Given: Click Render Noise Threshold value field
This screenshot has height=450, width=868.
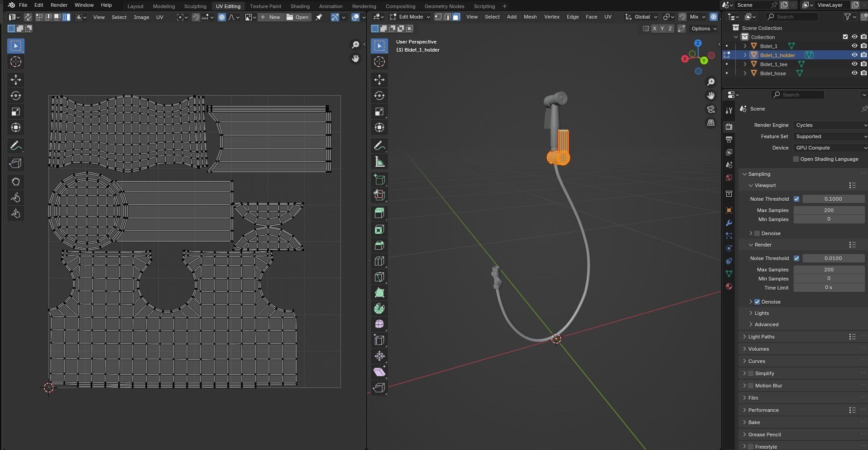Looking at the screenshot, I should [x=833, y=258].
